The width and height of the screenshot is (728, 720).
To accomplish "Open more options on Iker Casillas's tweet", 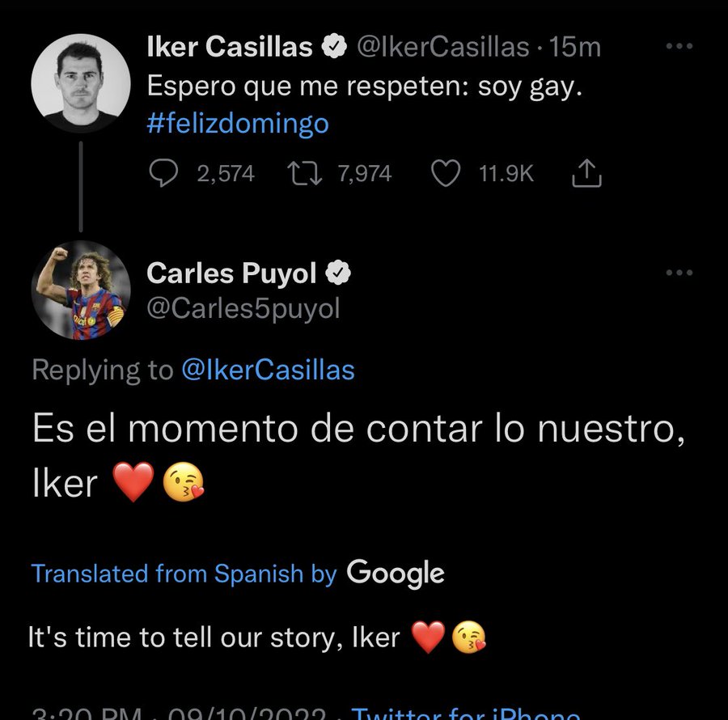I will coord(679,47).
